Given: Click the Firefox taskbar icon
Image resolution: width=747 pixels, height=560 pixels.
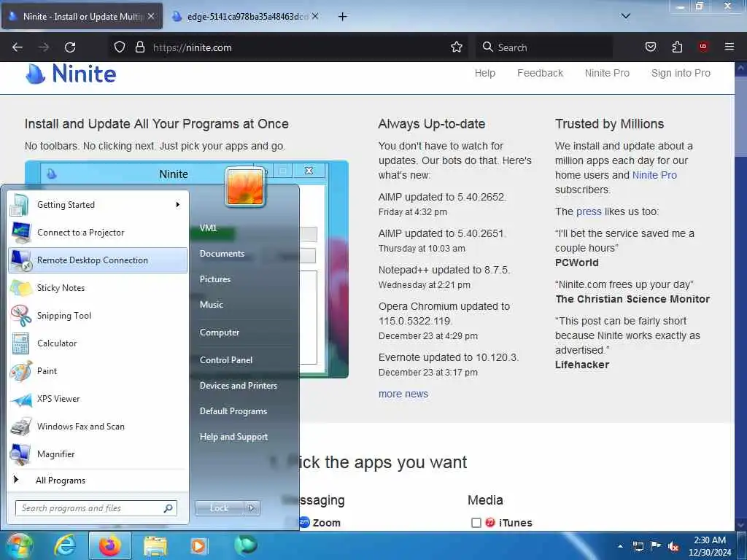Looking at the screenshot, I should (x=110, y=545).
